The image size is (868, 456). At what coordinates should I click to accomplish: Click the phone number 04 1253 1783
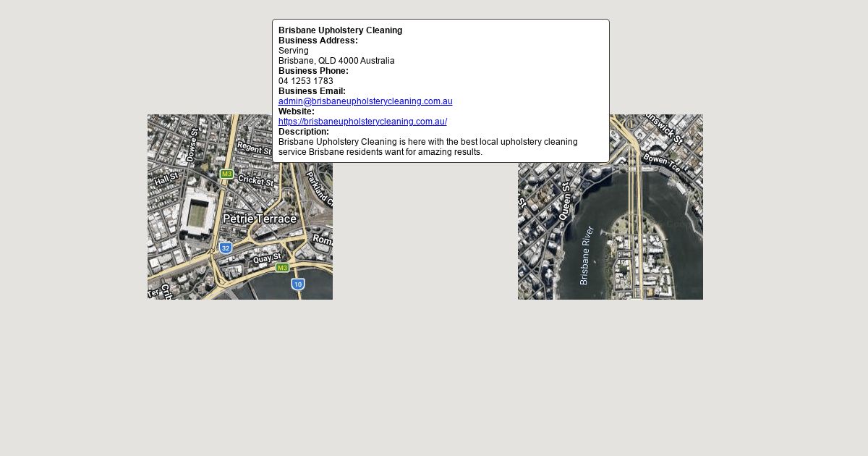[x=306, y=81]
